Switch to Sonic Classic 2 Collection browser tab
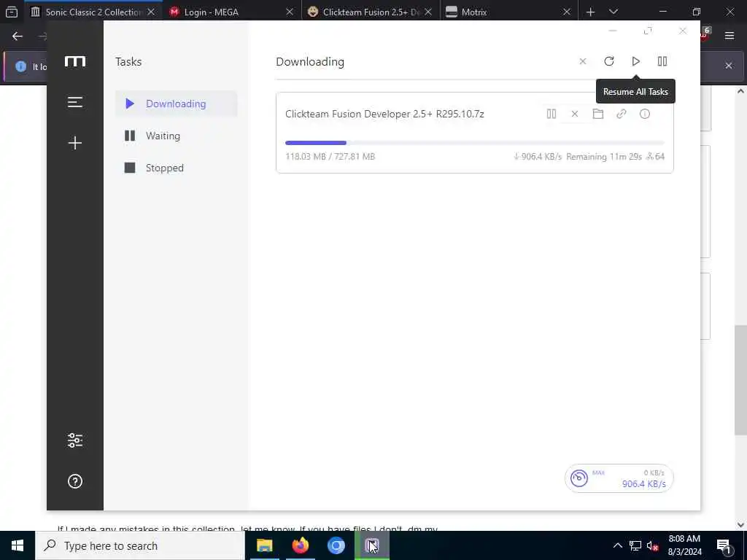747x560 pixels. (93, 12)
